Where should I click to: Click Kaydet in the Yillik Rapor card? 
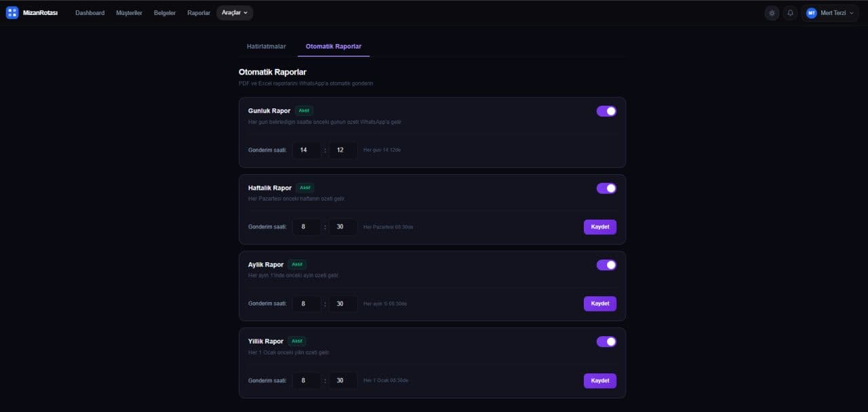coord(600,381)
